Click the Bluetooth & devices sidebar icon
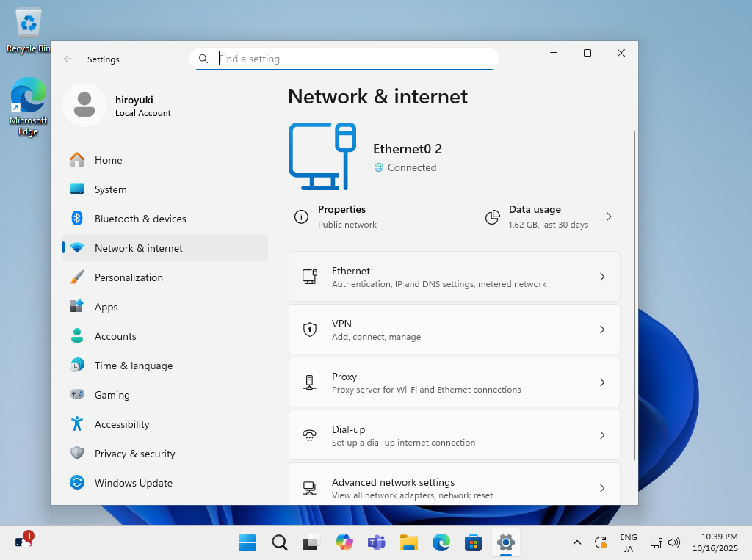The width and height of the screenshot is (752, 560). pyautogui.click(x=77, y=219)
